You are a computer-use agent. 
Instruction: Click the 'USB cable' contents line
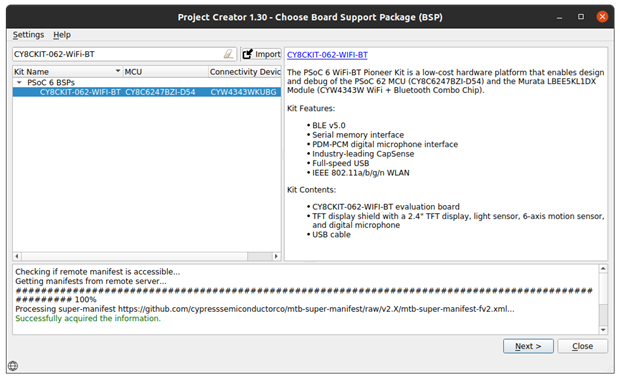(x=331, y=234)
